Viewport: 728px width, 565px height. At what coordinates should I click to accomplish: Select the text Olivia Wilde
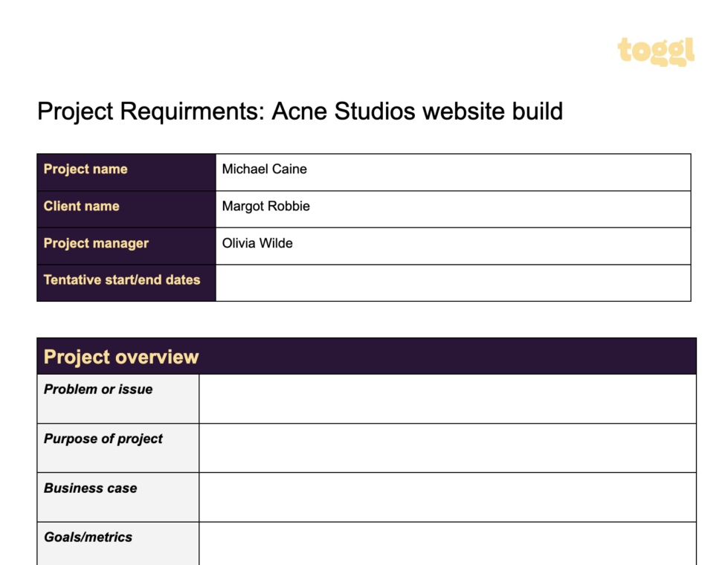257,243
